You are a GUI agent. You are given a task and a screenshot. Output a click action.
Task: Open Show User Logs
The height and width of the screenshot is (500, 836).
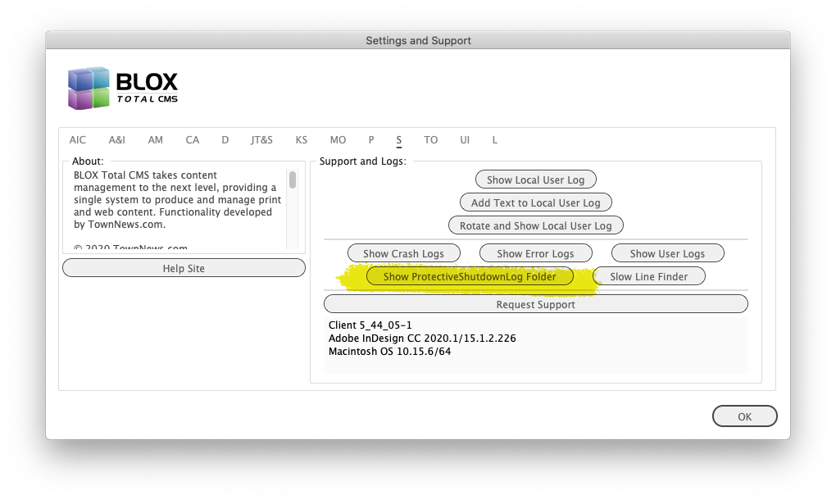(668, 253)
